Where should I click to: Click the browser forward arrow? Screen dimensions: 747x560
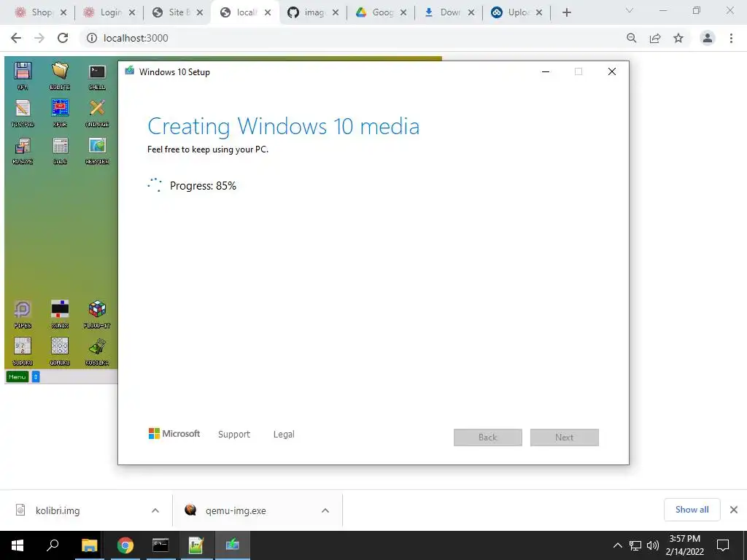pyautogui.click(x=39, y=38)
